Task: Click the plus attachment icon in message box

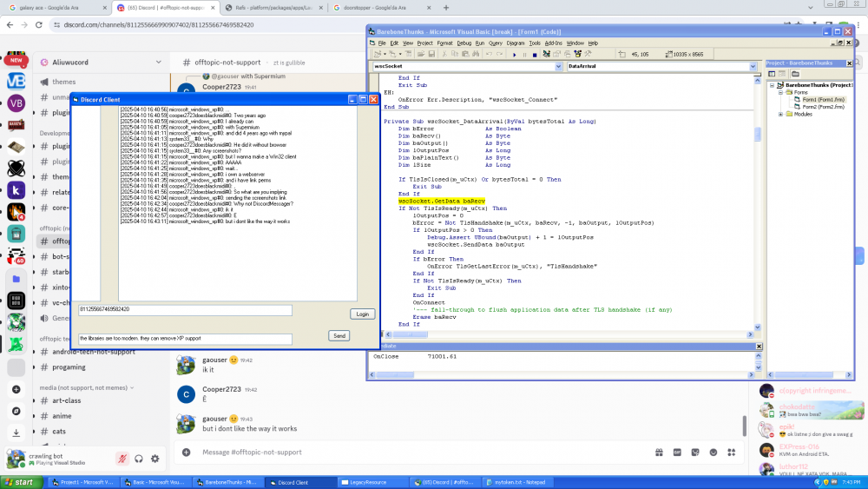Action: pos(185,452)
